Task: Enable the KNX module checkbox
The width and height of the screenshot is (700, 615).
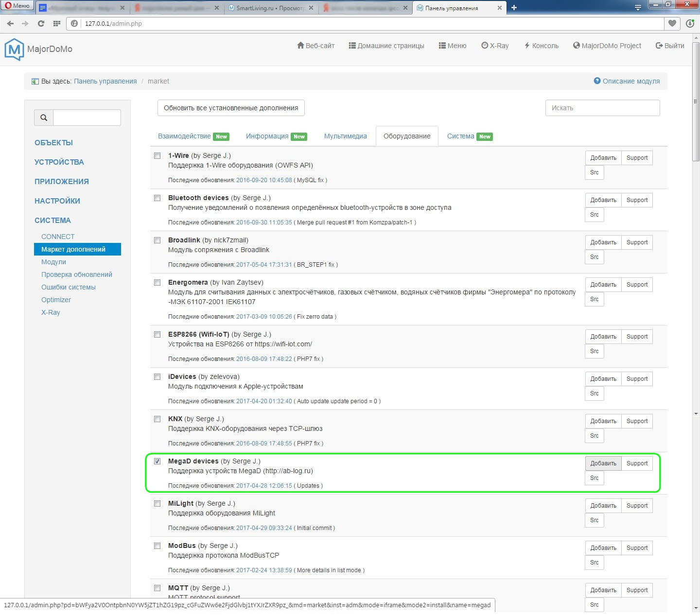Action: coord(157,419)
